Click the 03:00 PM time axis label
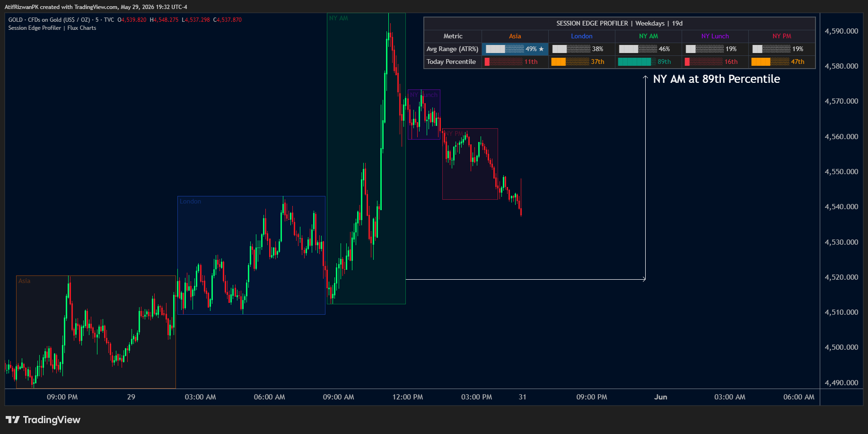The height and width of the screenshot is (434, 868). 477,397
